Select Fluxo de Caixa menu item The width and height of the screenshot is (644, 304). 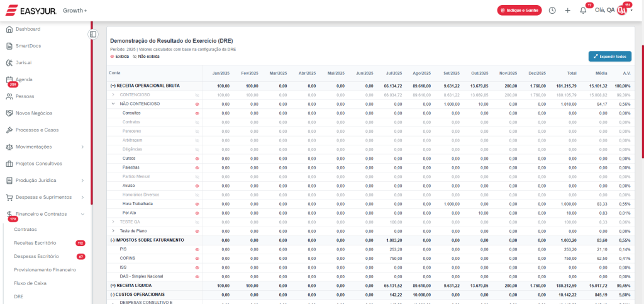point(29,283)
